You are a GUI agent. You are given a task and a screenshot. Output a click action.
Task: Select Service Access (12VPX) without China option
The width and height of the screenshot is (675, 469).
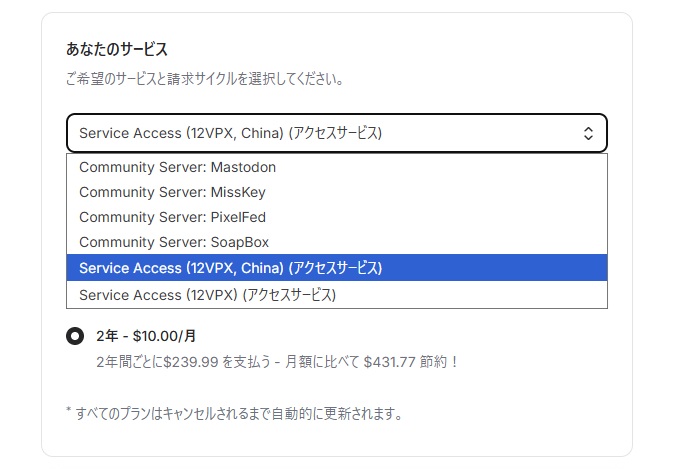point(207,295)
